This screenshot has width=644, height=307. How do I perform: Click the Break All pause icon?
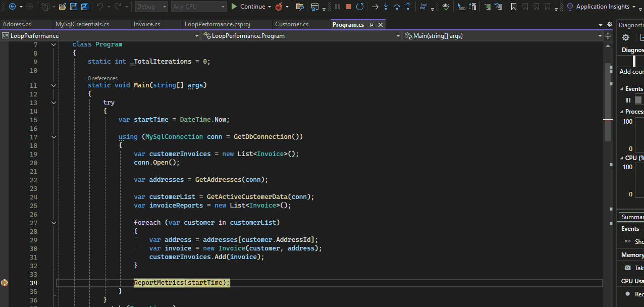(x=338, y=7)
